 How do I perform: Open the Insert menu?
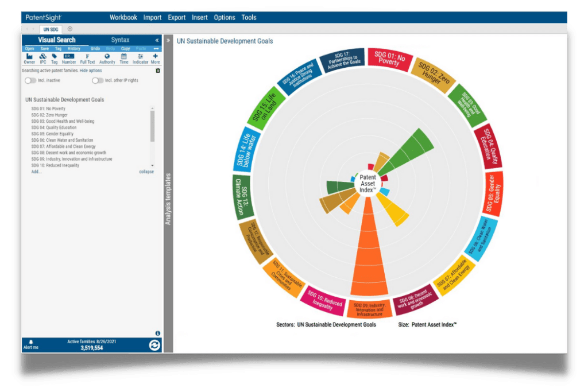click(x=199, y=17)
